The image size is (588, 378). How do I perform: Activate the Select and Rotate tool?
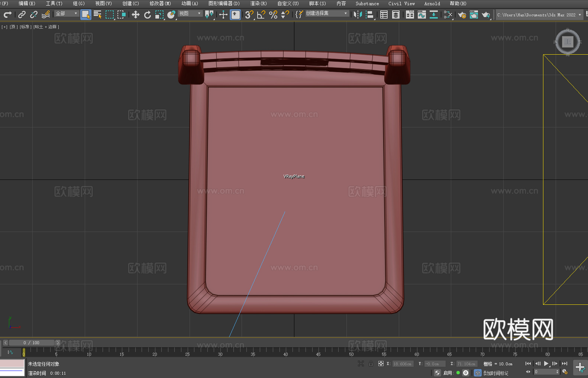pyautogui.click(x=148, y=14)
